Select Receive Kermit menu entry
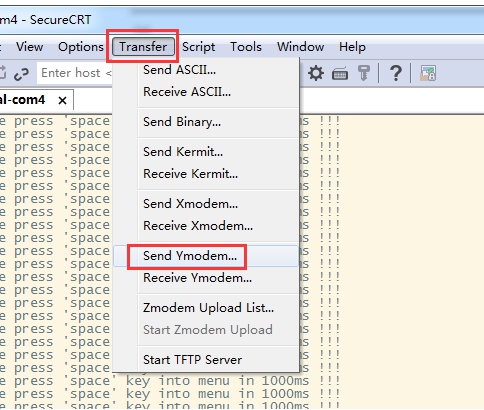Image resolution: width=484 pixels, height=410 pixels. (x=206, y=174)
